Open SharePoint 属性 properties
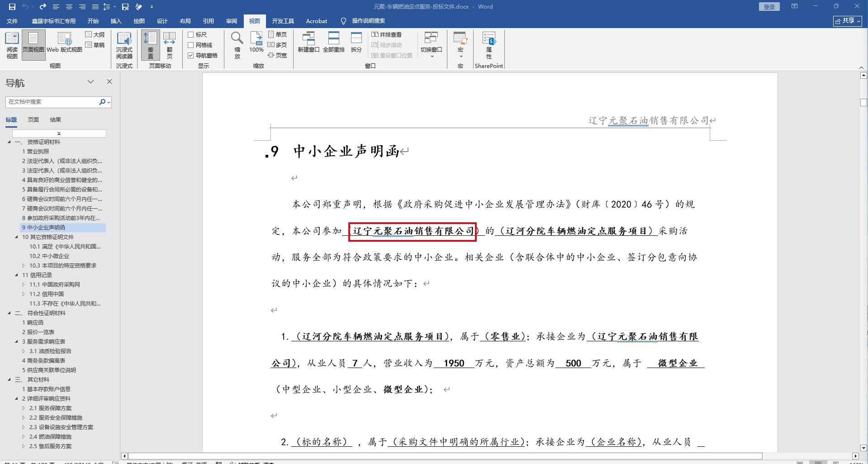 point(489,45)
